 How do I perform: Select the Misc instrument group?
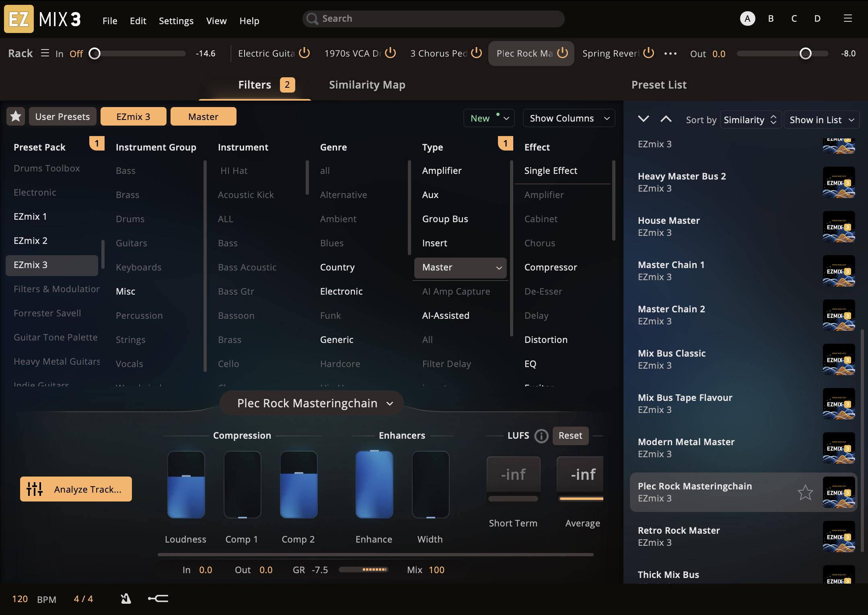pyautogui.click(x=125, y=291)
